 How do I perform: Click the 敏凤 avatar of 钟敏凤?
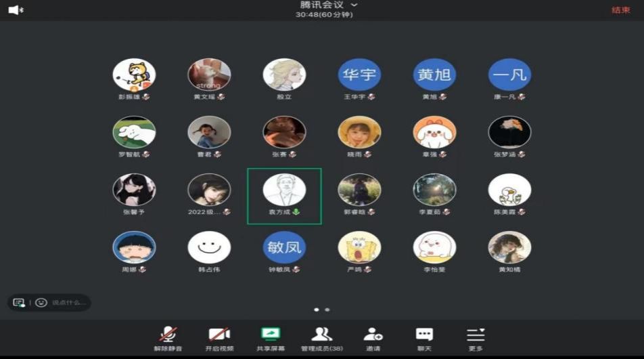tap(284, 247)
